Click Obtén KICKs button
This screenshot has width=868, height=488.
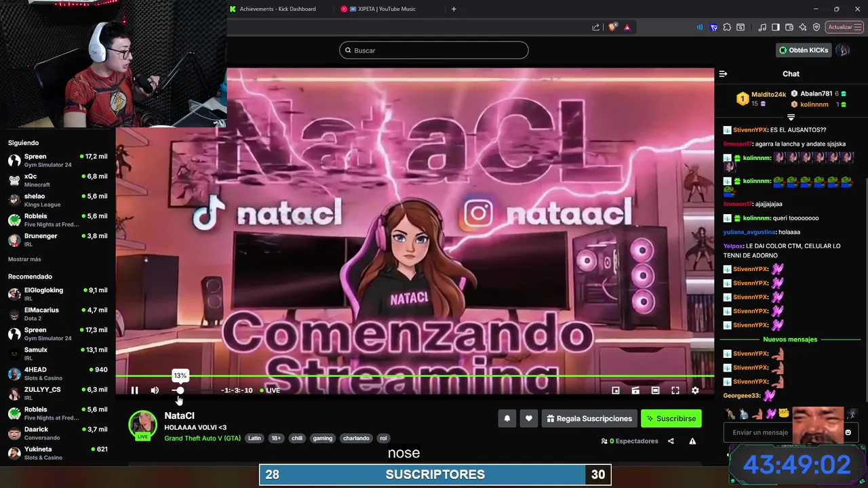[804, 50]
